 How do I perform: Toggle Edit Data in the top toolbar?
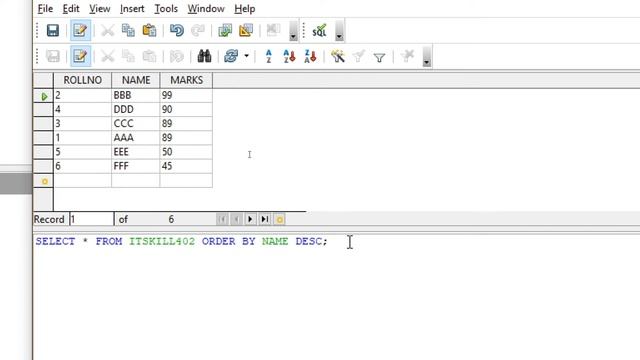[80, 31]
